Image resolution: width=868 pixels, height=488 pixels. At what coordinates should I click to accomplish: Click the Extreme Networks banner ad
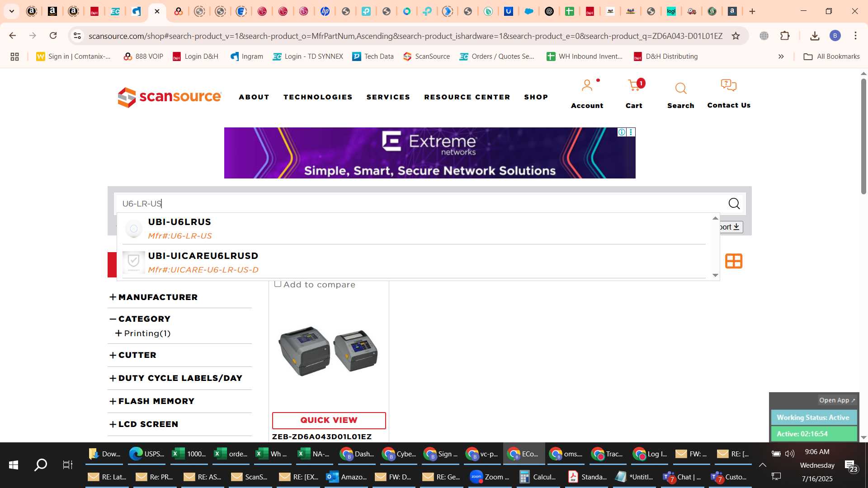coord(429,153)
